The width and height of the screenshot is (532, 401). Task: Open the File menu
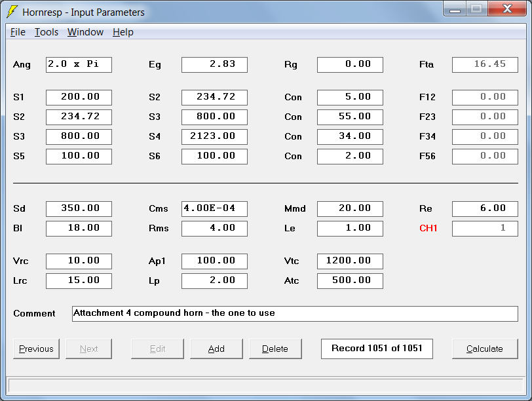18,32
